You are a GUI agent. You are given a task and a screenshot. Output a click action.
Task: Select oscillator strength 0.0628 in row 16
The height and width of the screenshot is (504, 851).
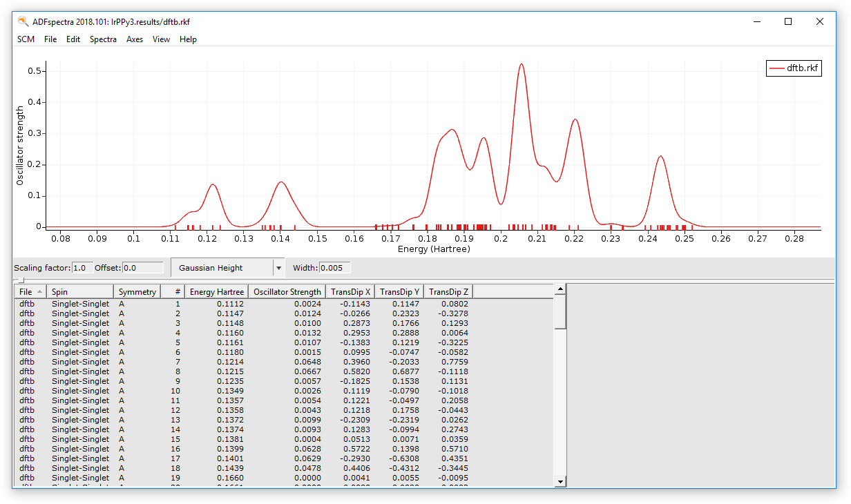(307, 449)
